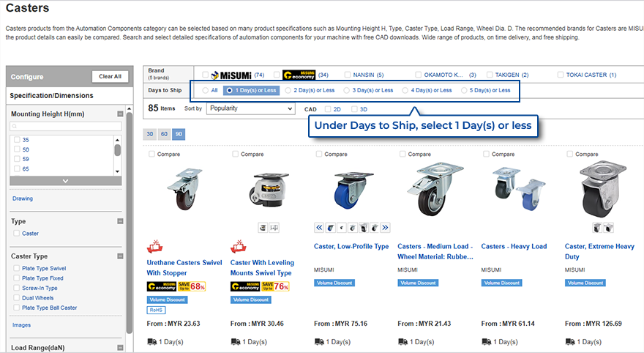This screenshot has height=353, width=644.
Task: Collapse the Type filter section
Action: tap(120, 221)
